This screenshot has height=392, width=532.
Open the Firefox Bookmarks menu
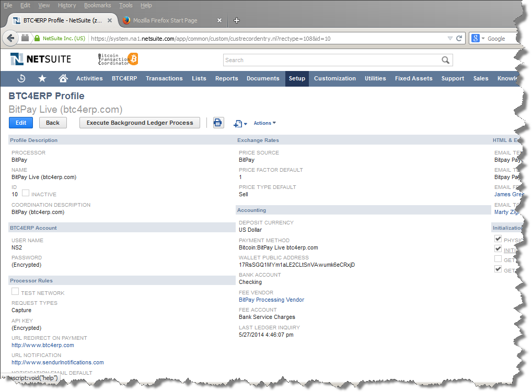point(97,5)
